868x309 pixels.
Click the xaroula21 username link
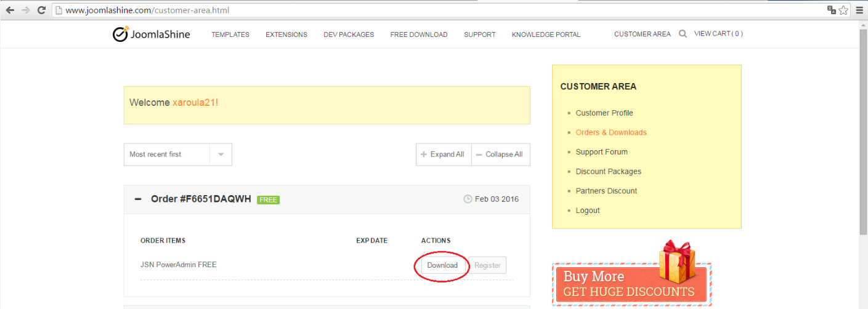[x=195, y=103]
